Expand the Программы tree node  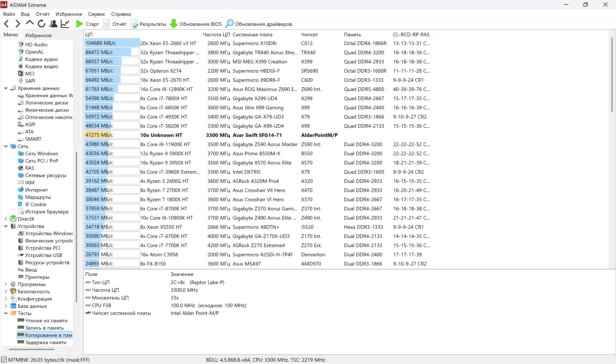pyautogui.click(x=6, y=284)
